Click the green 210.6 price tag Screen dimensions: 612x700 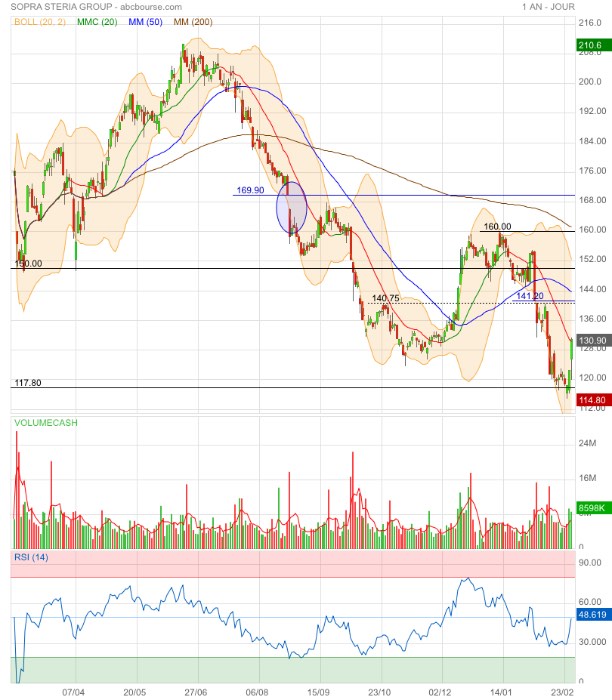pyautogui.click(x=594, y=45)
